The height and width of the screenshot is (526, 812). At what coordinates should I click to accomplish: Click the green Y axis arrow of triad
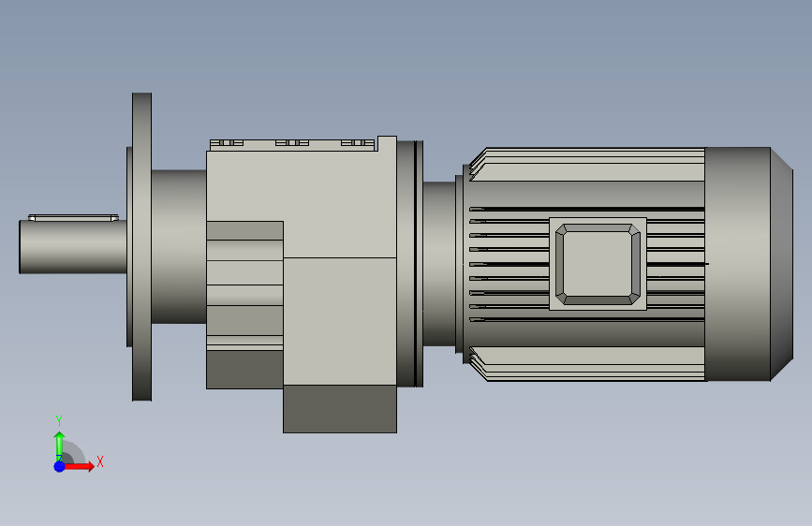[x=59, y=446]
